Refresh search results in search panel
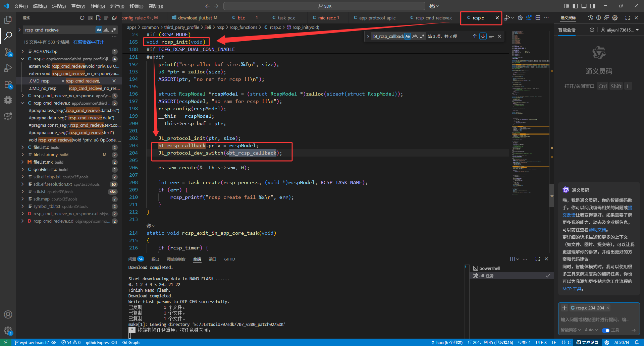Screen dimensions: 644x346 click(x=82, y=18)
